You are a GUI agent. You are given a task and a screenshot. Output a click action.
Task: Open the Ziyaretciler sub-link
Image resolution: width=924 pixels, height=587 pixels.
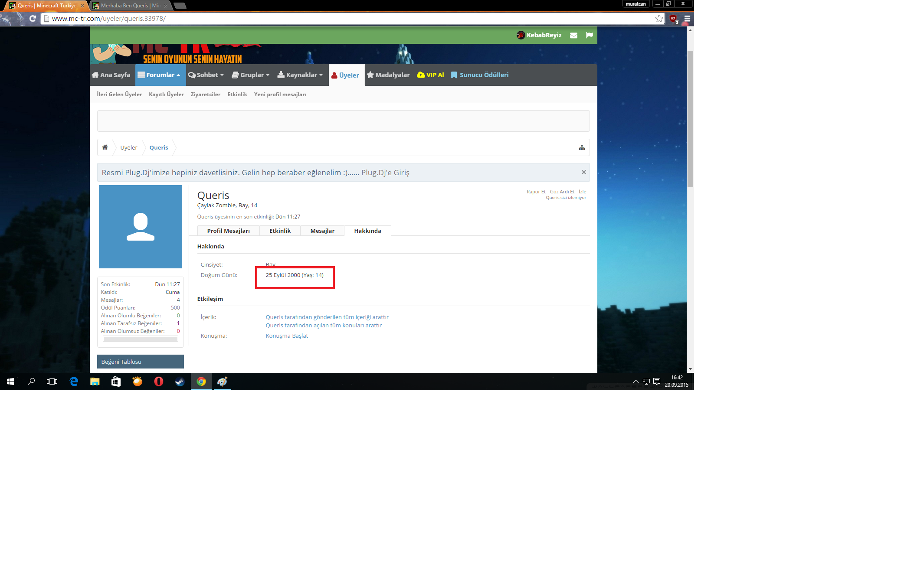[206, 95]
